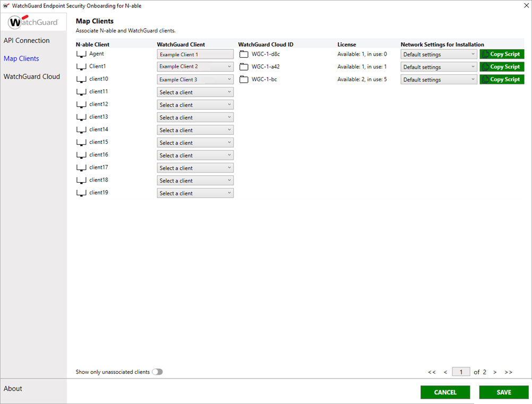Open the WatchGuard Client dropdown for client11

coord(195,91)
